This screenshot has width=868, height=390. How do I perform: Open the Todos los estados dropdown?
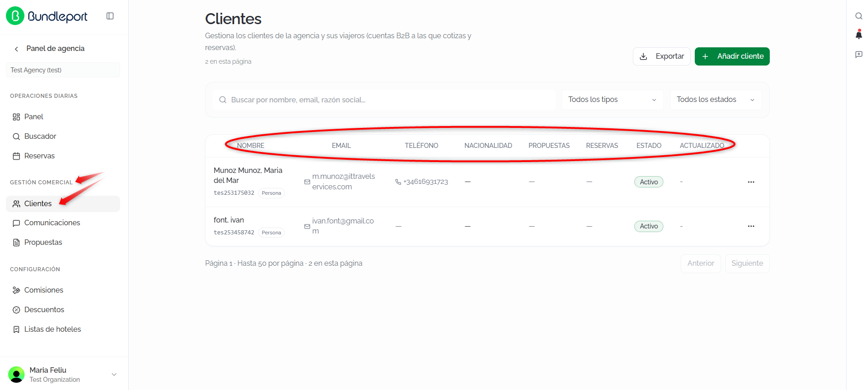click(716, 100)
